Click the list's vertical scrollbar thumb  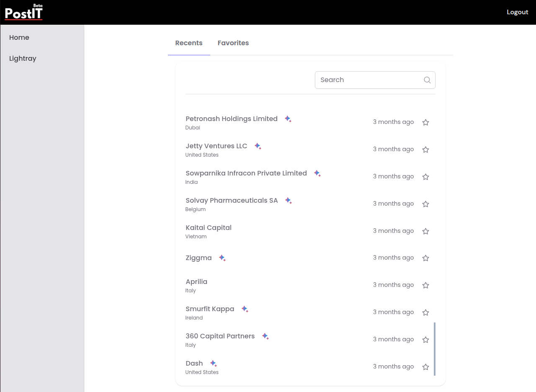[x=435, y=349]
